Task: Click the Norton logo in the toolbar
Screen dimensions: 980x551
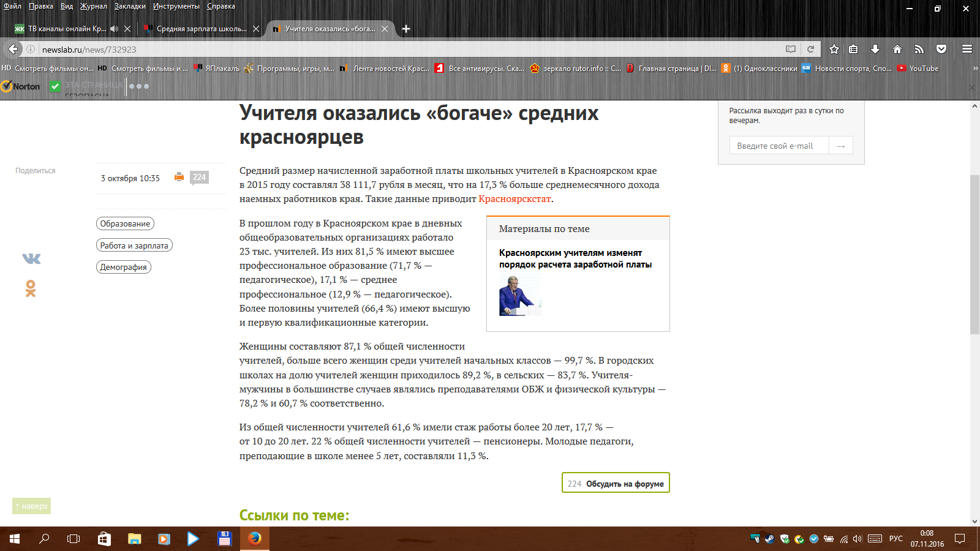Action: click(x=21, y=86)
